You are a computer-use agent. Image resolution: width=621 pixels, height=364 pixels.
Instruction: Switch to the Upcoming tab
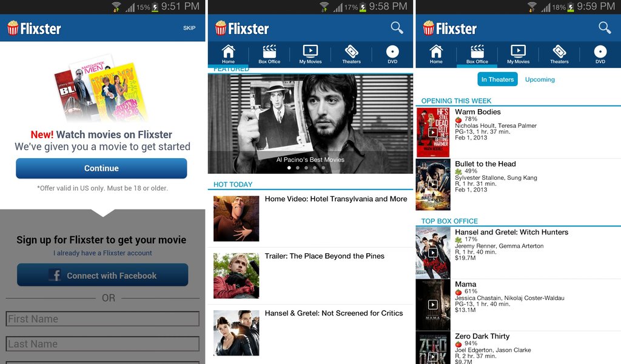pyautogui.click(x=540, y=79)
